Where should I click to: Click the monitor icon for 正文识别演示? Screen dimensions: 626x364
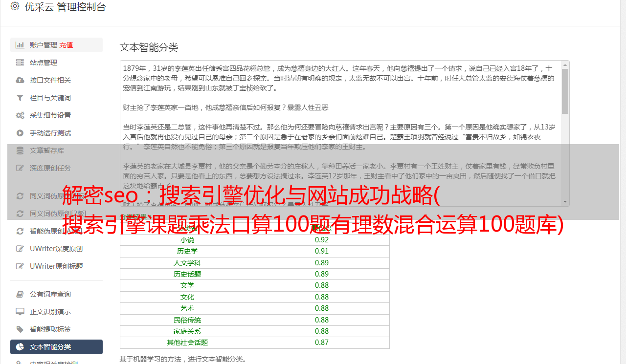pyautogui.click(x=20, y=312)
